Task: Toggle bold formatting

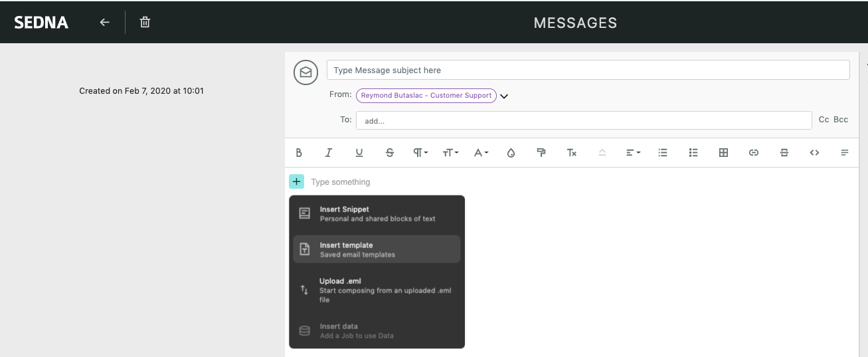Action: tap(299, 152)
